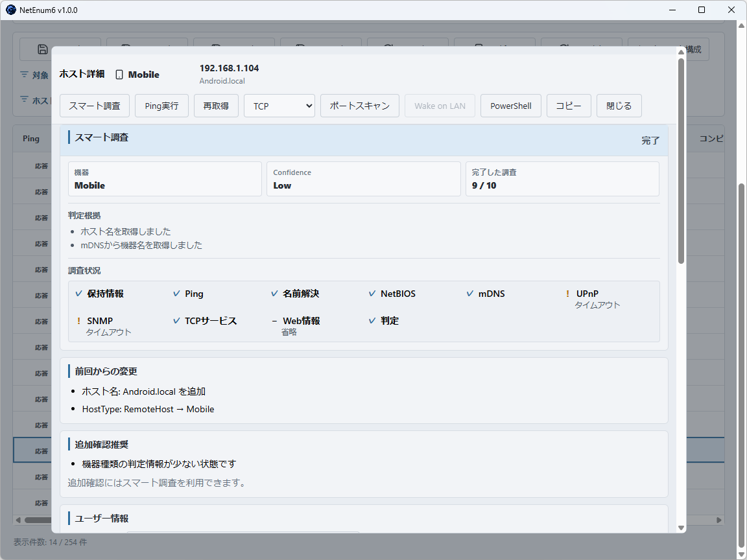Start a ポートスキャン
Image resolution: width=747 pixels, height=560 pixels.
coord(360,106)
